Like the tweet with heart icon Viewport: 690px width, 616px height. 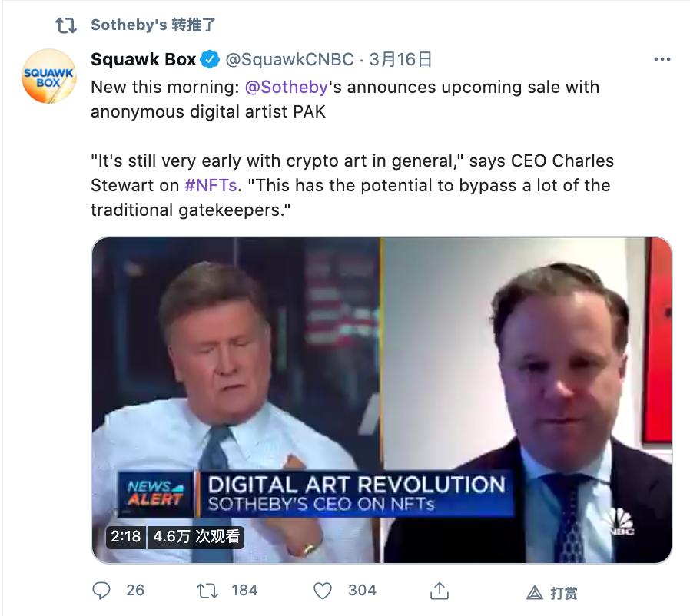pyautogui.click(x=323, y=590)
